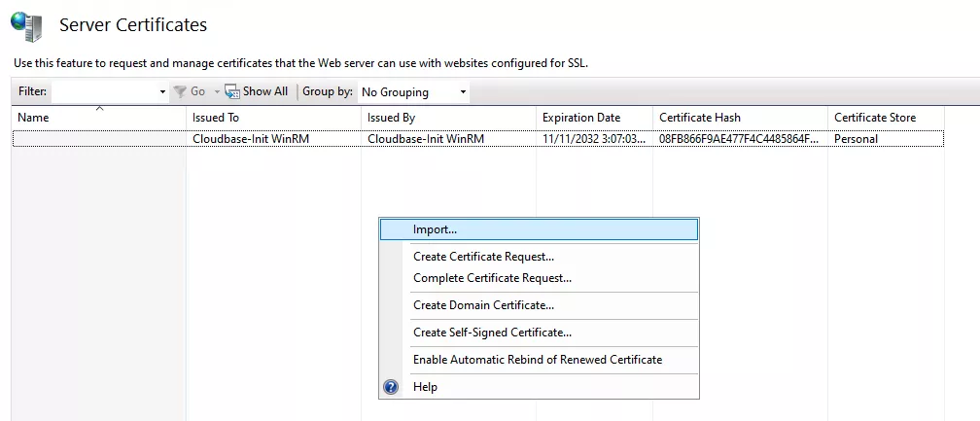The image size is (980, 421).
Task: Sort by the Expiration Date column header
Action: pyautogui.click(x=581, y=118)
